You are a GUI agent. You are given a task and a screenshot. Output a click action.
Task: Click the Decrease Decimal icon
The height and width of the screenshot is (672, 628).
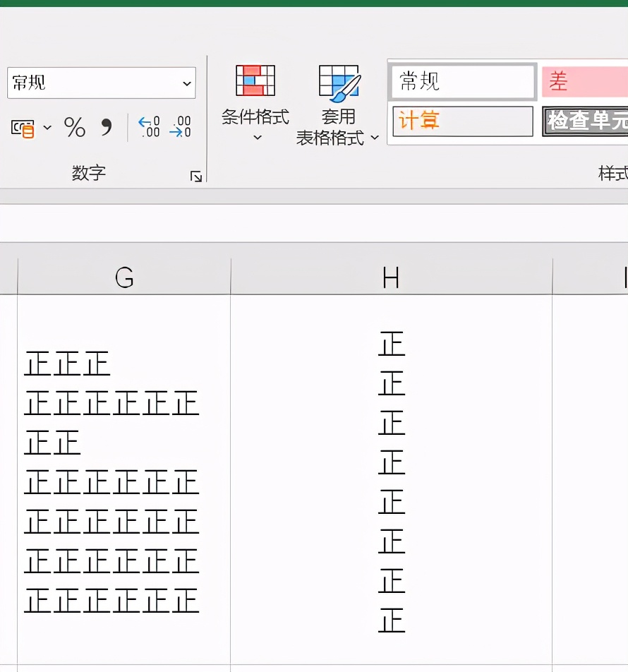(x=181, y=128)
